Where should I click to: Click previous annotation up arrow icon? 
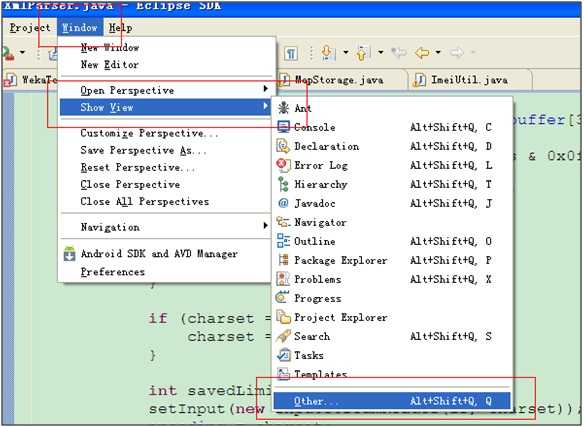[x=363, y=53]
